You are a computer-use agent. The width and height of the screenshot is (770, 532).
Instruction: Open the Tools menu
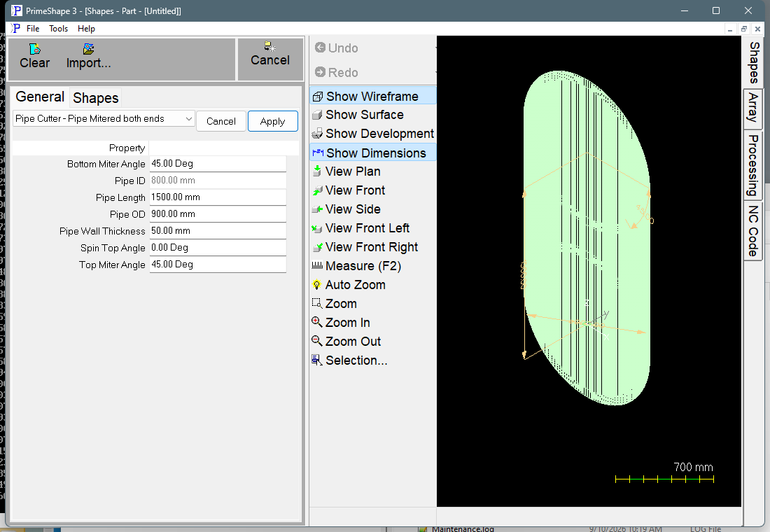click(58, 29)
